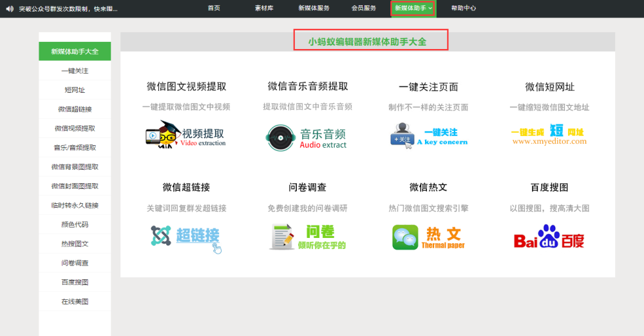This screenshot has height=336, width=644.
Task: Click the description 热门微信图文搜索引擎
Action: point(428,208)
